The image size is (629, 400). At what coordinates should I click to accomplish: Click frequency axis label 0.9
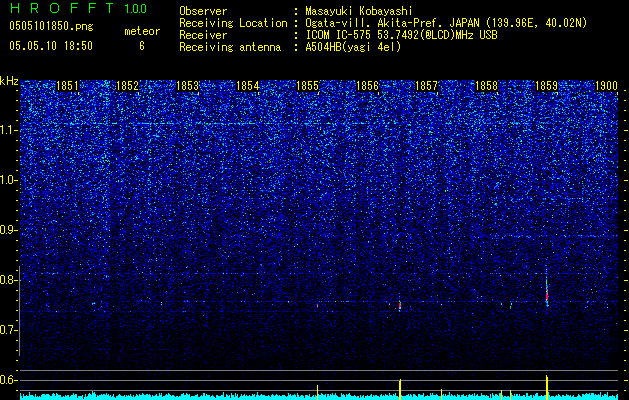pyautogui.click(x=8, y=230)
